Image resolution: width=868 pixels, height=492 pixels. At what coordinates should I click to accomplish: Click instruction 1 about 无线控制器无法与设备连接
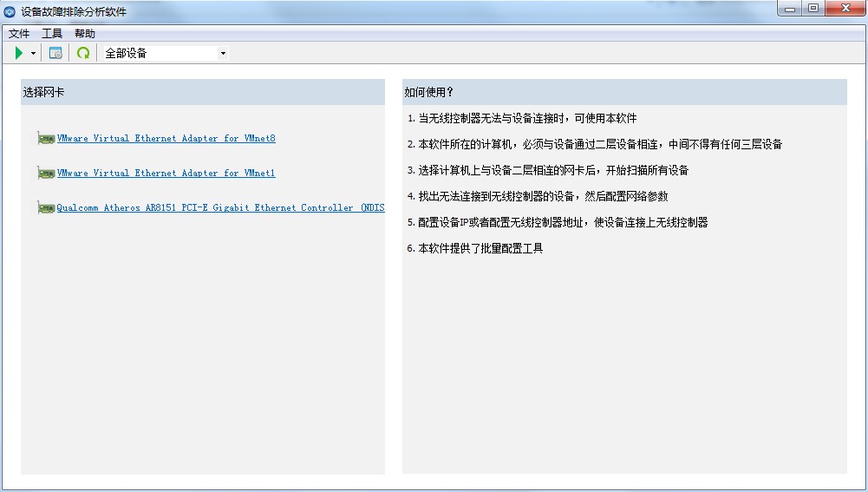tap(522, 118)
